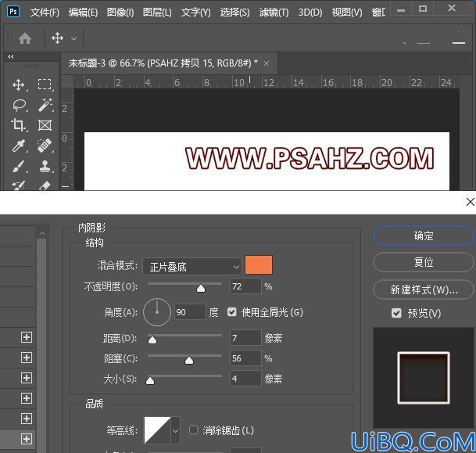Click the angle dial control
The image size is (476, 453).
point(157,312)
